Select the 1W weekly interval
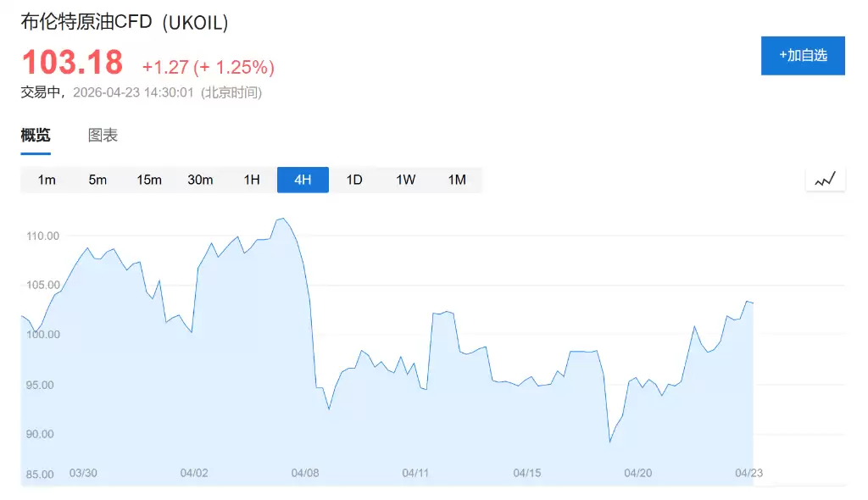This screenshot has height=500, width=868. pyautogui.click(x=405, y=180)
